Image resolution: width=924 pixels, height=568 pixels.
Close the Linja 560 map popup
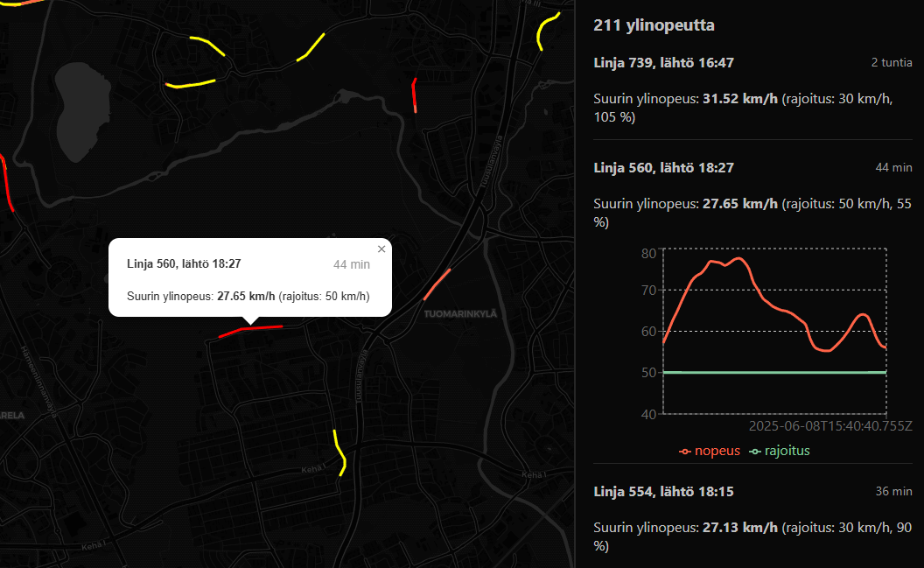tap(381, 249)
